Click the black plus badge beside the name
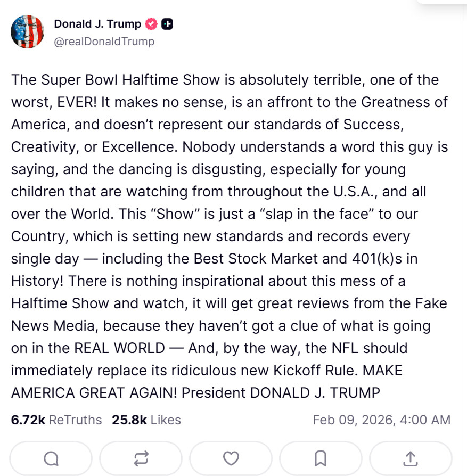This screenshot has height=476, width=467. [x=167, y=24]
